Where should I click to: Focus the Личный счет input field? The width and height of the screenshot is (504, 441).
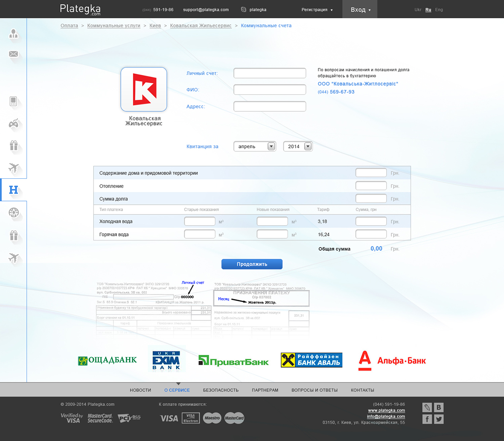(x=269, y=73)
